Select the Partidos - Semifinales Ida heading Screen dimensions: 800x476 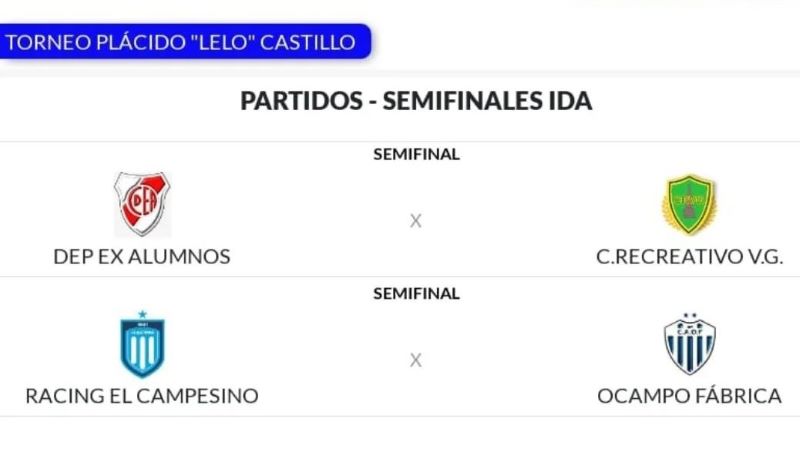pos(416,102)
